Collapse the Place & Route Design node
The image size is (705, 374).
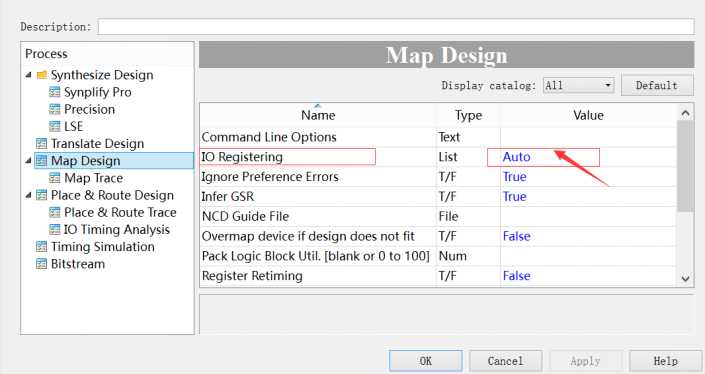pyautogui.click(x=29, y=195)
